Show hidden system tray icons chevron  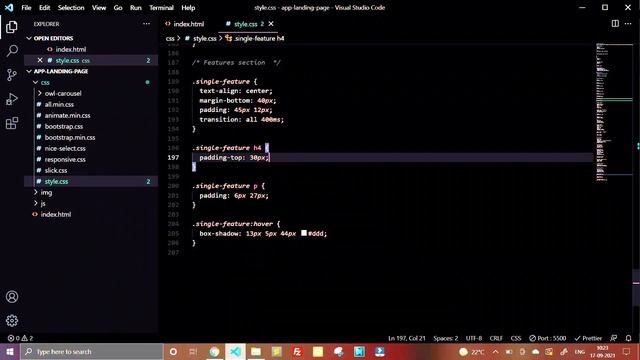pyautogui.click(x=495, y=351)
